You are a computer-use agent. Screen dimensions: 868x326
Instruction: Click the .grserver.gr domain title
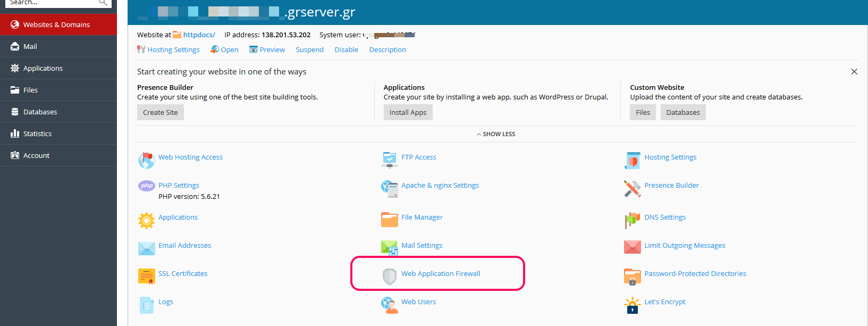click(320, 12)
